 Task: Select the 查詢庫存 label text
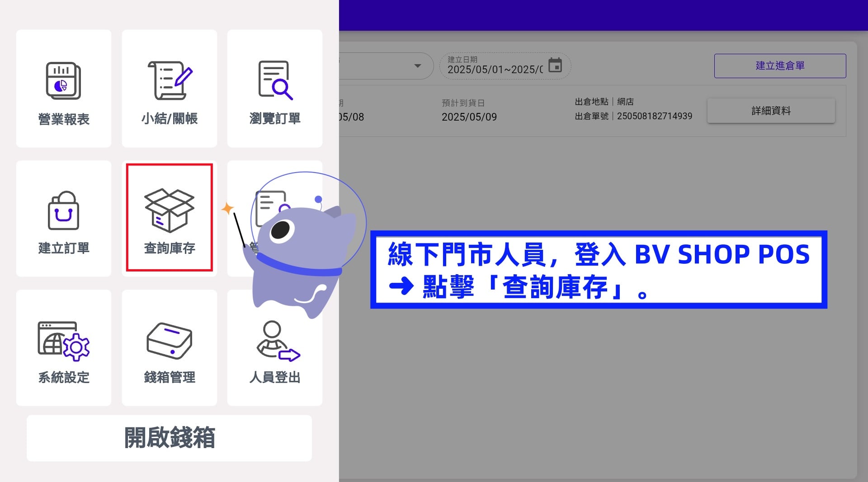pos(170,248)
